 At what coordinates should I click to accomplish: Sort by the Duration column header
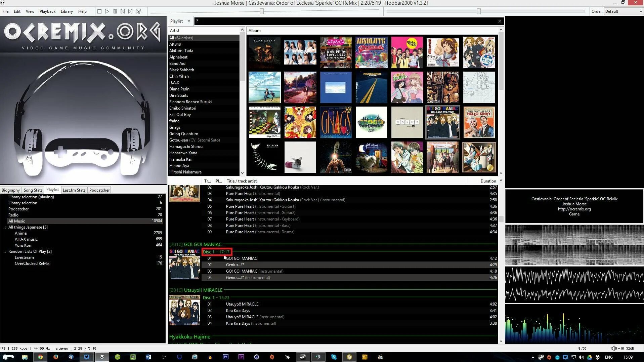pos(488,181)
